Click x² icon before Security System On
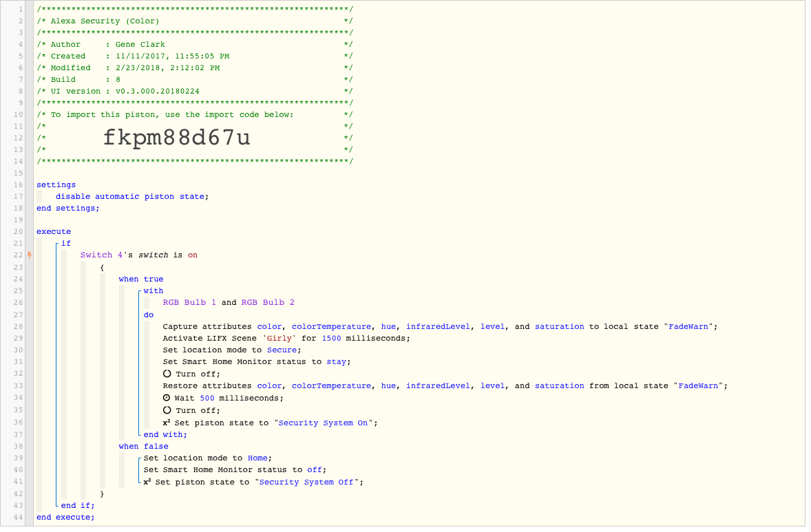Image resolution: width=811 pixels, height=532 pixels. pyautogui.click(x=167, y=423)
